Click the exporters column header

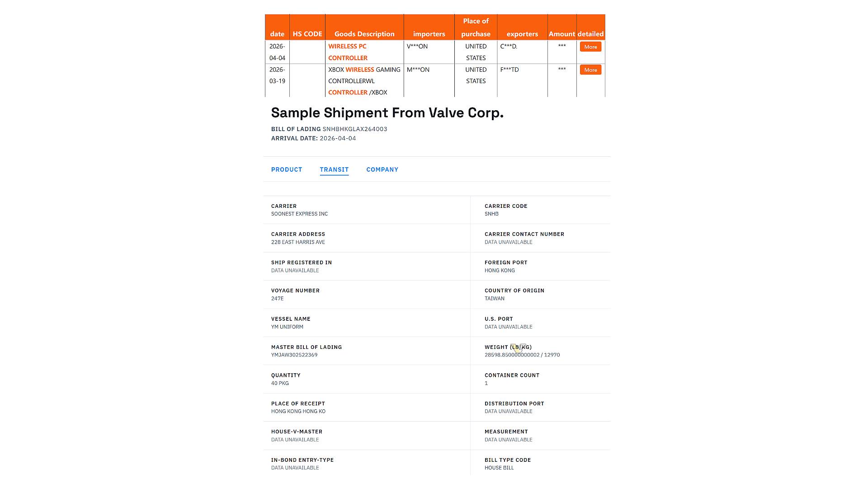[x=522, y=33]
